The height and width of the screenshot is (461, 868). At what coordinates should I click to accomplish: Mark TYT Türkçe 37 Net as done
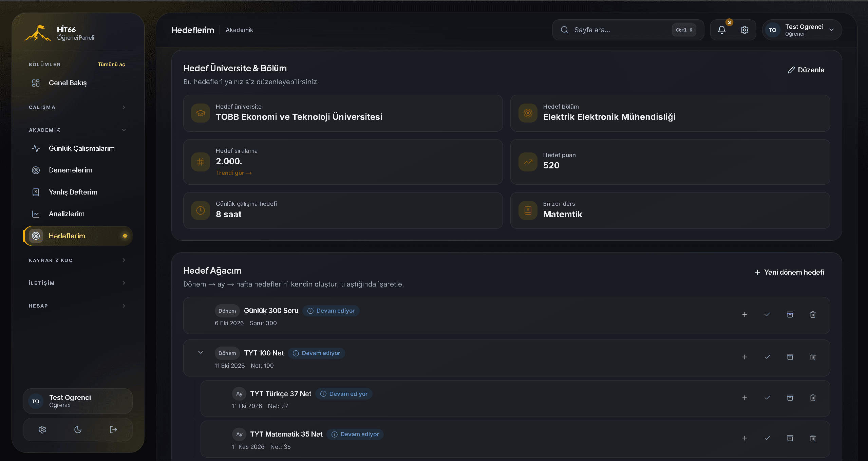click(767, 398)
